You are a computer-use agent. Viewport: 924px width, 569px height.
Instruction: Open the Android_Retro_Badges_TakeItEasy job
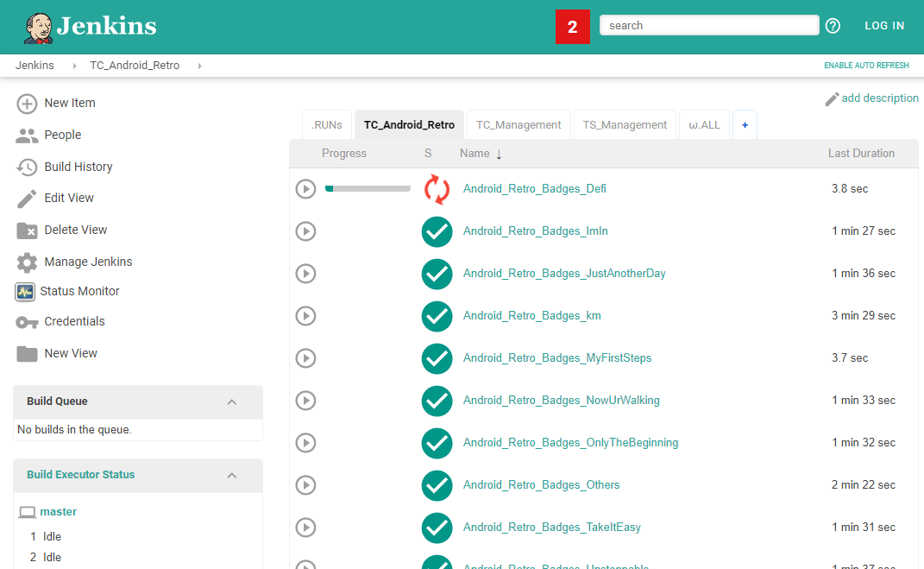point(551,528)
